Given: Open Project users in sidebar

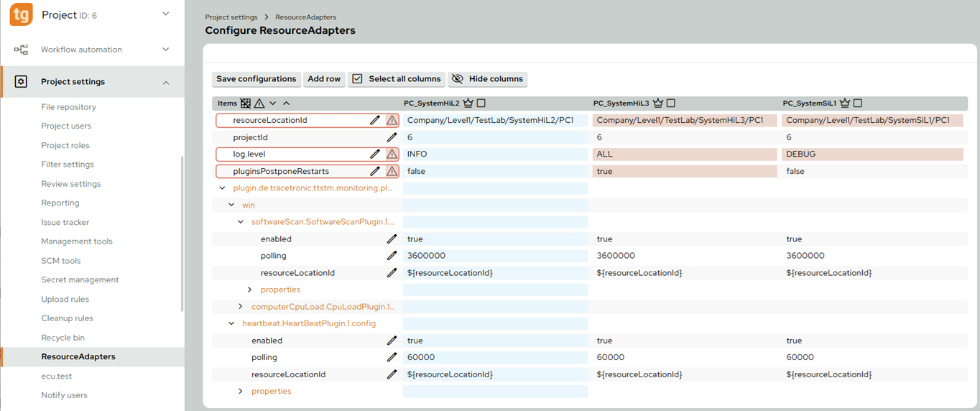Looking at the screenshot, I should 66,126.
